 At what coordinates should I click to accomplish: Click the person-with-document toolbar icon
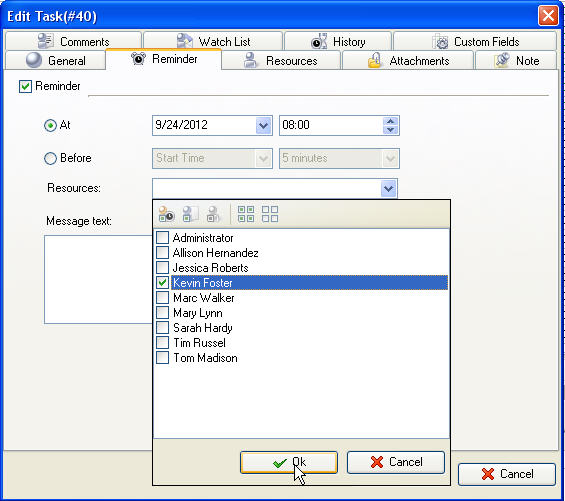tap(190, 214)
